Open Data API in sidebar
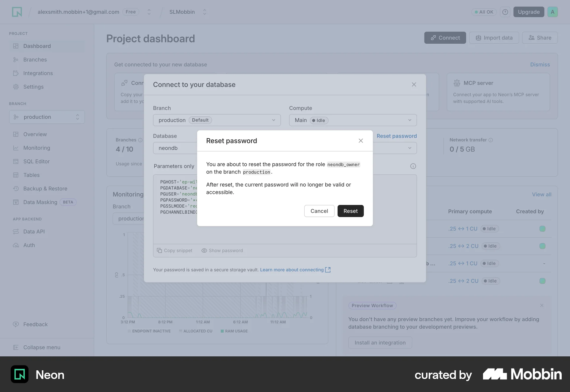This screenshot has width=570, height=392. (x=47, y=232)
